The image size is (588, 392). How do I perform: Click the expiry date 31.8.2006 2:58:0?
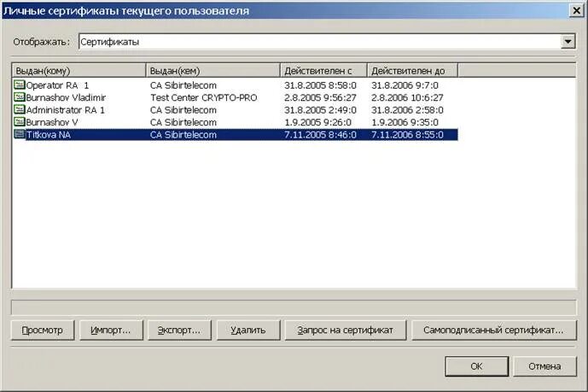407,110
